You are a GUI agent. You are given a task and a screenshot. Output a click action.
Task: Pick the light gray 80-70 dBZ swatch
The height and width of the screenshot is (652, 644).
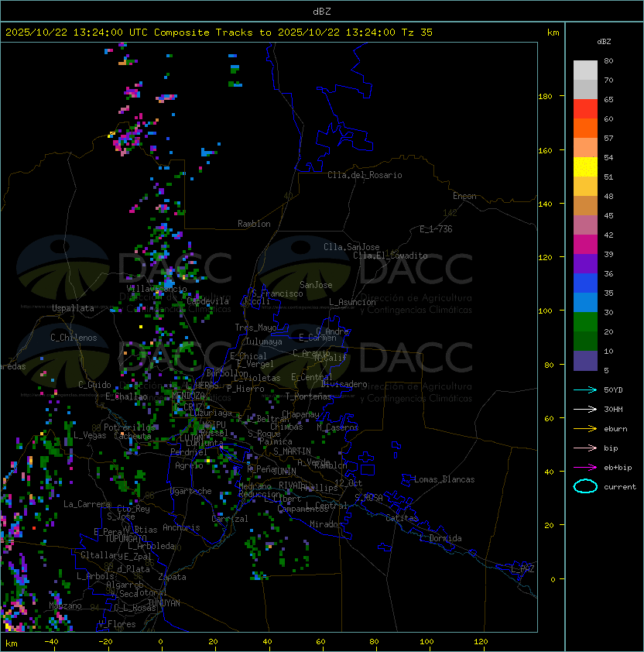click(x=585, y=70)
